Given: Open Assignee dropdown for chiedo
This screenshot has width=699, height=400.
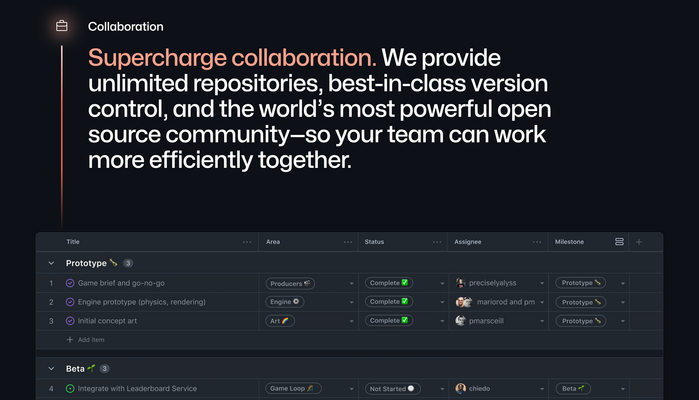Looking at the screenshot, I should point(542,388).
